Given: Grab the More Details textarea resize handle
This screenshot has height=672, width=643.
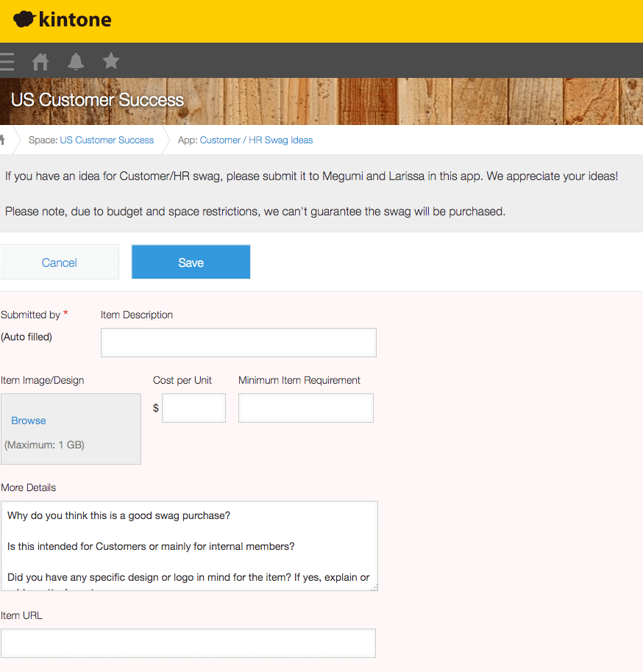Looking at the screenshot, I should 374,587.
